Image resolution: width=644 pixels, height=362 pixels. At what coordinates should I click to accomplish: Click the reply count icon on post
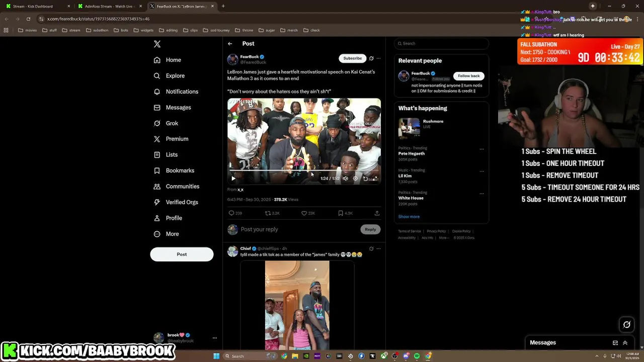(x=231, y=213)
